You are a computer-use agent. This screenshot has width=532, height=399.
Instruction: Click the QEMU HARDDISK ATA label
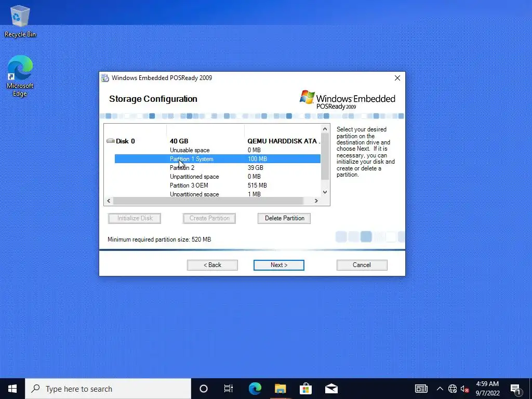point(284,141)
